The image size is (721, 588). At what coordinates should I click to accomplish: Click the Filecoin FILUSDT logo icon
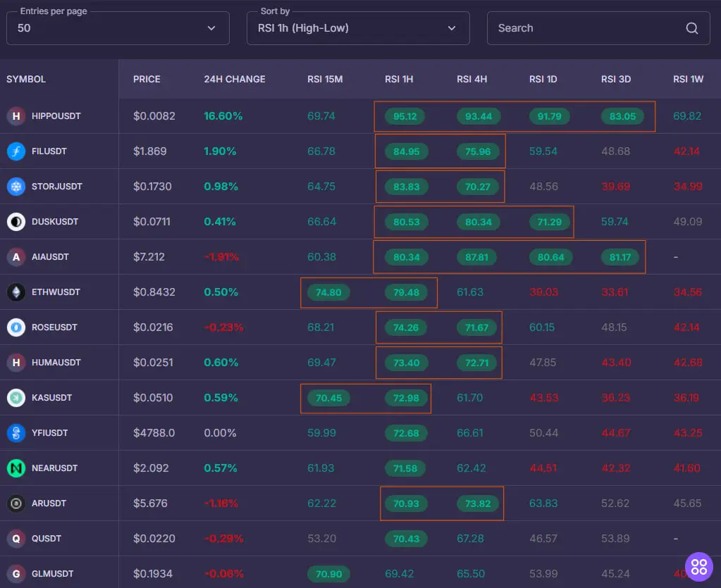[16, 151]
